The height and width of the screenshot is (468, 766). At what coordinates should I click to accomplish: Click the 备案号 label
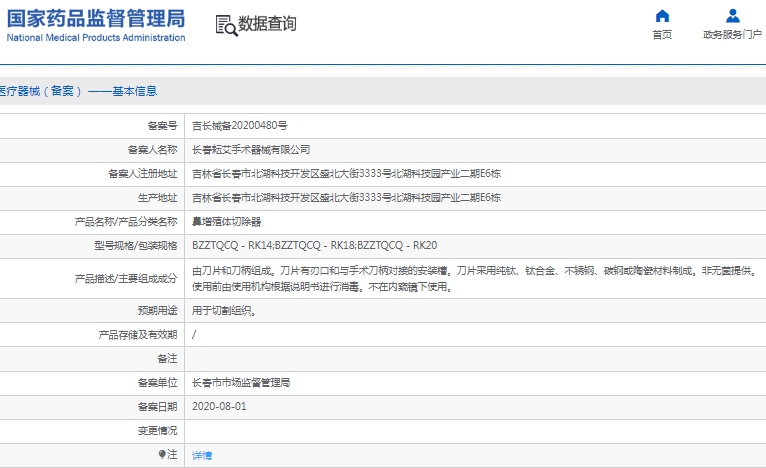(162, 126)
